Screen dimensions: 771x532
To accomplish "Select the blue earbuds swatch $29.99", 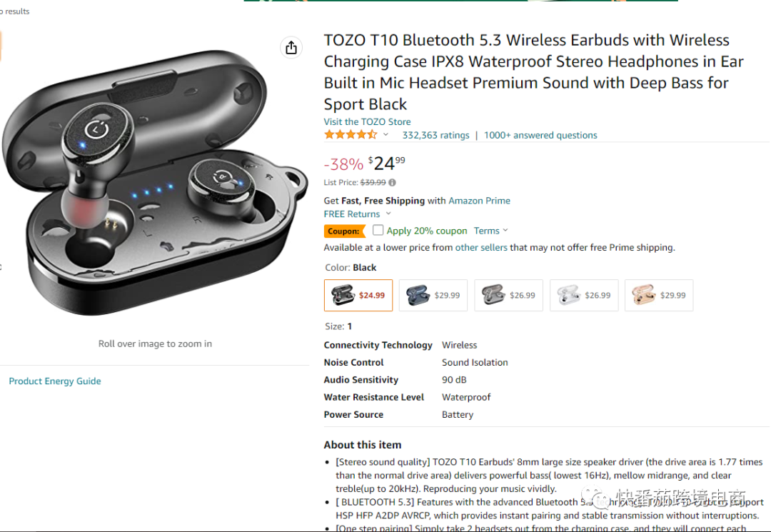I will point(433,295).
